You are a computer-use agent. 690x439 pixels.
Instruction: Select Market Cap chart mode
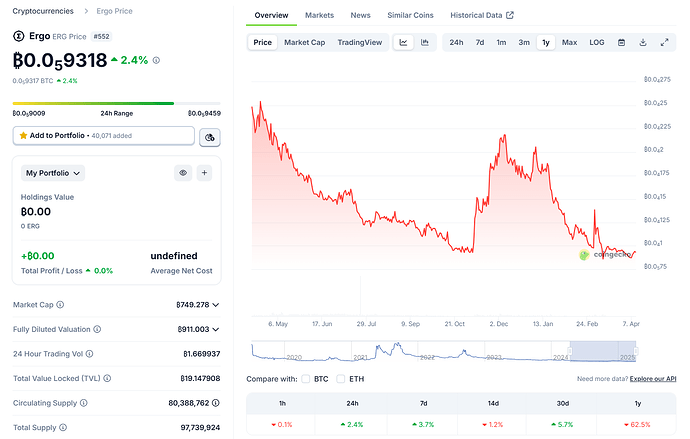[305, 42]
